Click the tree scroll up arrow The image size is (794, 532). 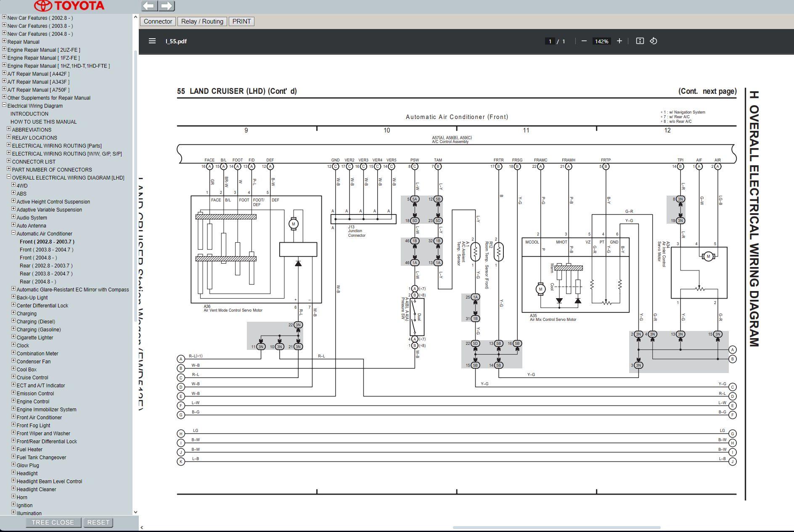tap(135, 17)
